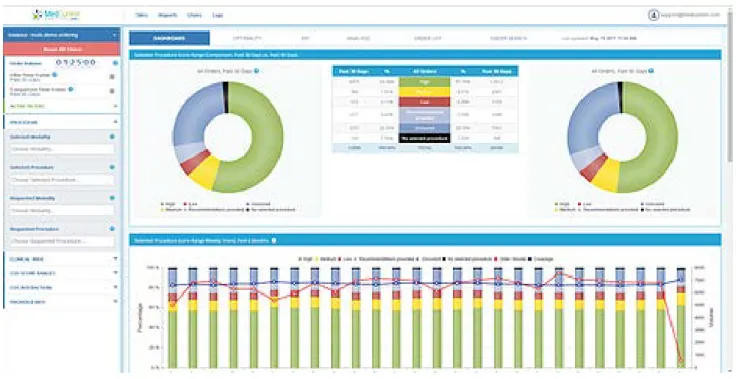
Task: Click info icon next to Selected Procedure
Action: coord(112,167)
